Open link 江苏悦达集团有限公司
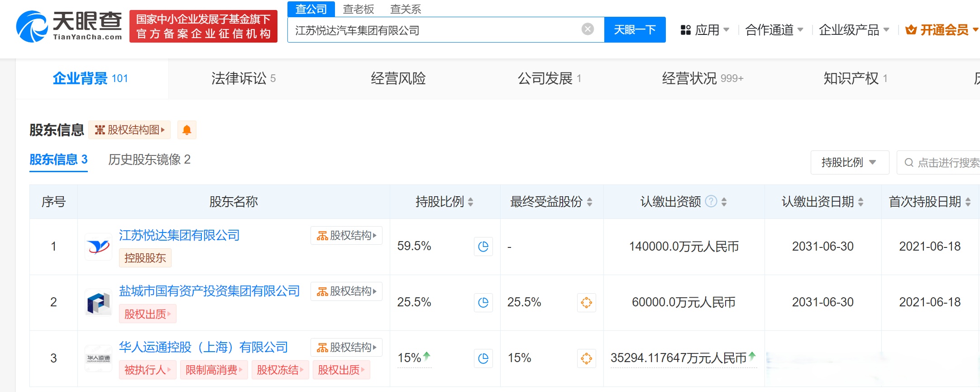This screenshot has height=392, width=980. tap(179, 235)
